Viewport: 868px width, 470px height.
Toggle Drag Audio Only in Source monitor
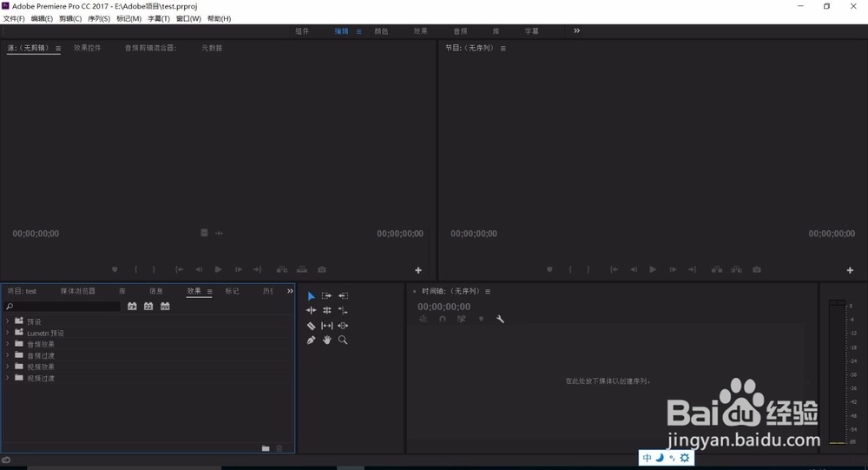(220, 234)
